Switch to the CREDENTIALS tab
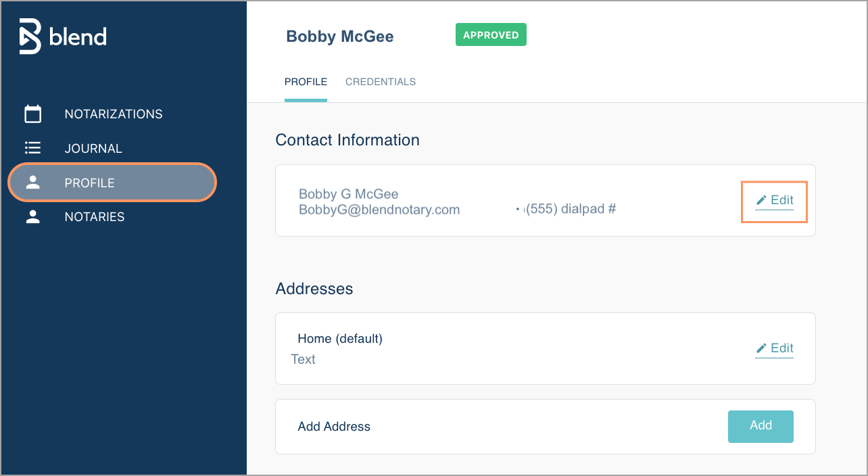This screenshot has height=476, width=868. tap(380, 81)
